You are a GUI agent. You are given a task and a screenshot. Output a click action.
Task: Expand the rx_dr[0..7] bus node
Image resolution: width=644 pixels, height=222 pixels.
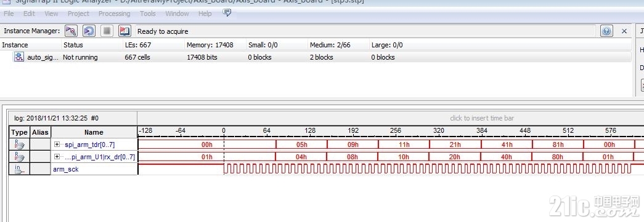coord(57,157)
